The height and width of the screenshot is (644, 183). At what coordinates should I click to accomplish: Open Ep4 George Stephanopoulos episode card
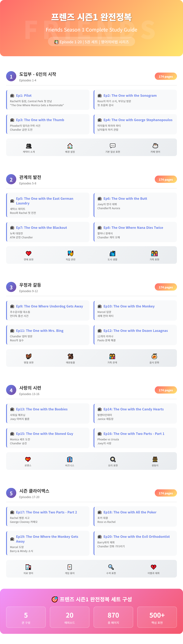coord(135,124)
